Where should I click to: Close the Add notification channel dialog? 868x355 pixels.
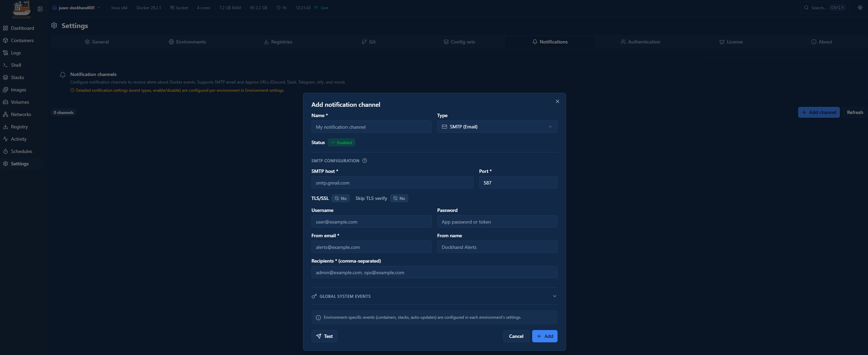(x=557, y=101)
